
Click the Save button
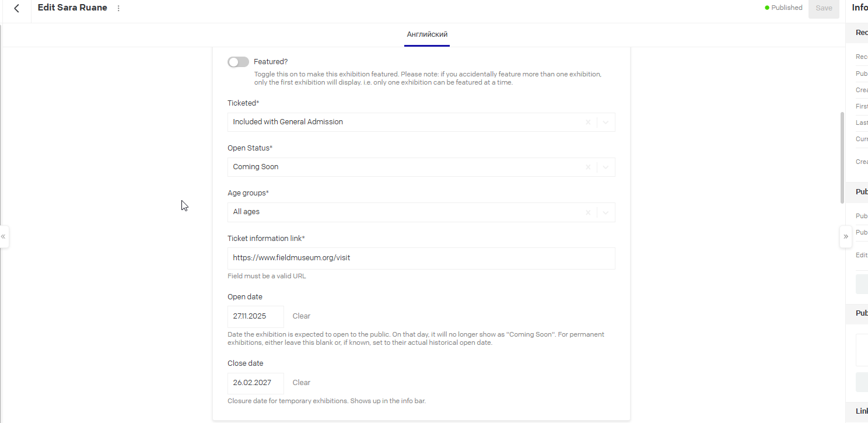(x=824, y=8)
